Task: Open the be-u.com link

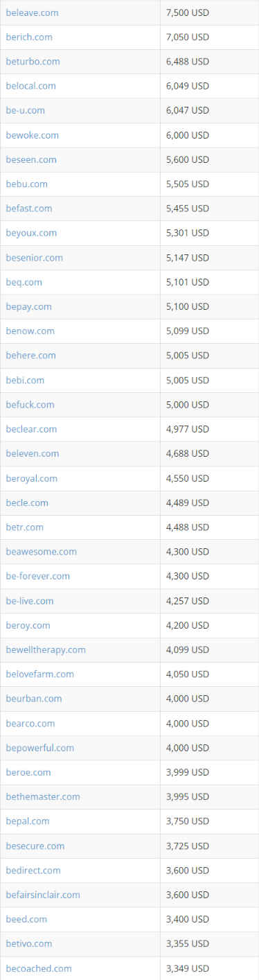Action: coord(25,110)
